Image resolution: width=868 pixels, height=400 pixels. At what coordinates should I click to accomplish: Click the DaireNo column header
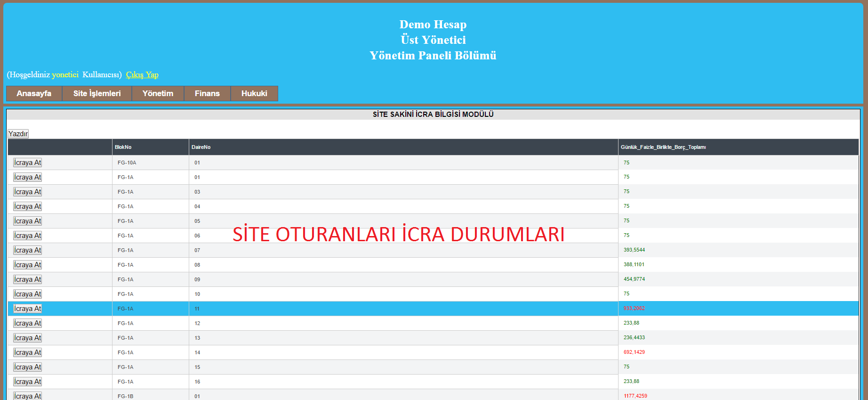pyautogui.click(x=201, y=147)
